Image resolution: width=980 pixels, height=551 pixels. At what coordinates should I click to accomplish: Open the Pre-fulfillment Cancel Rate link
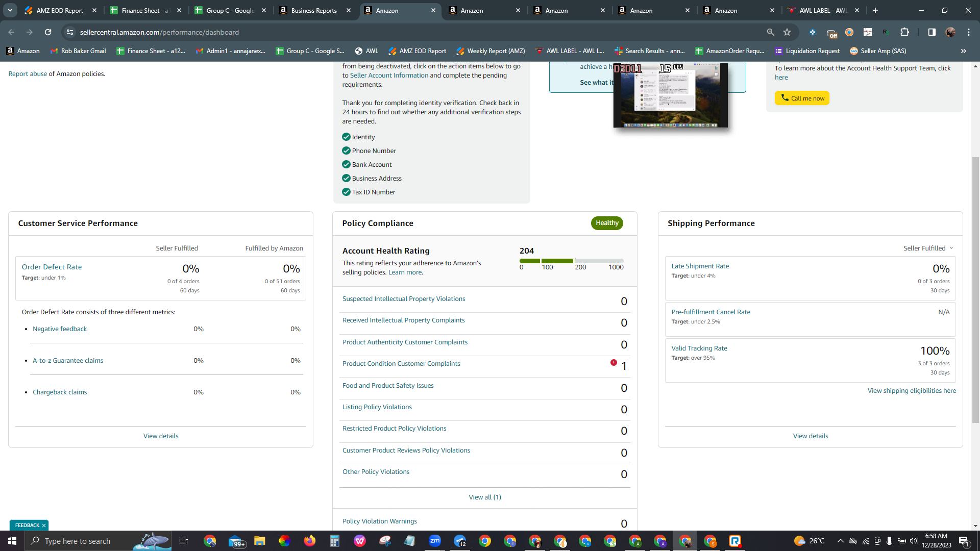[x=711, y=312]
